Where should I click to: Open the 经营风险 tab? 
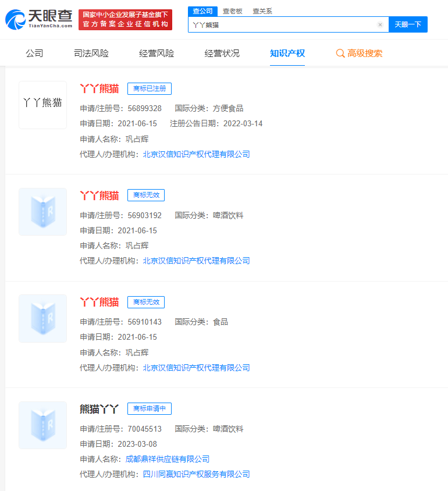(x=157, y=54)
